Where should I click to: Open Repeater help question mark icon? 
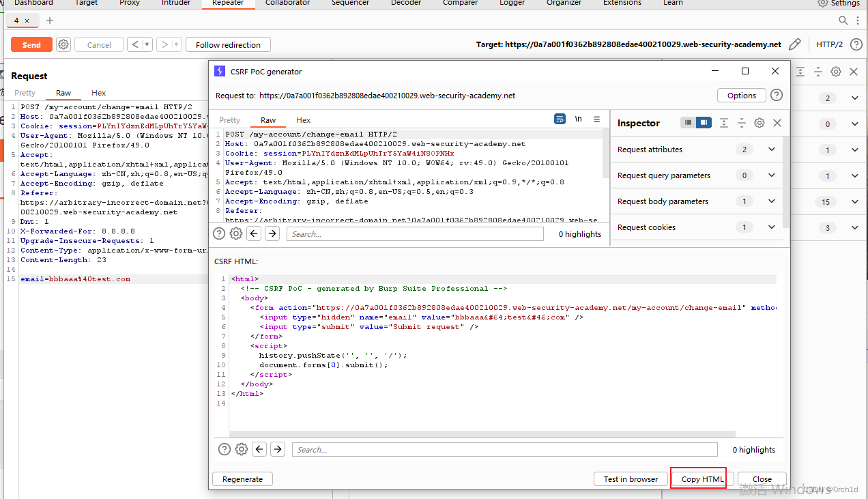(856, 44)
